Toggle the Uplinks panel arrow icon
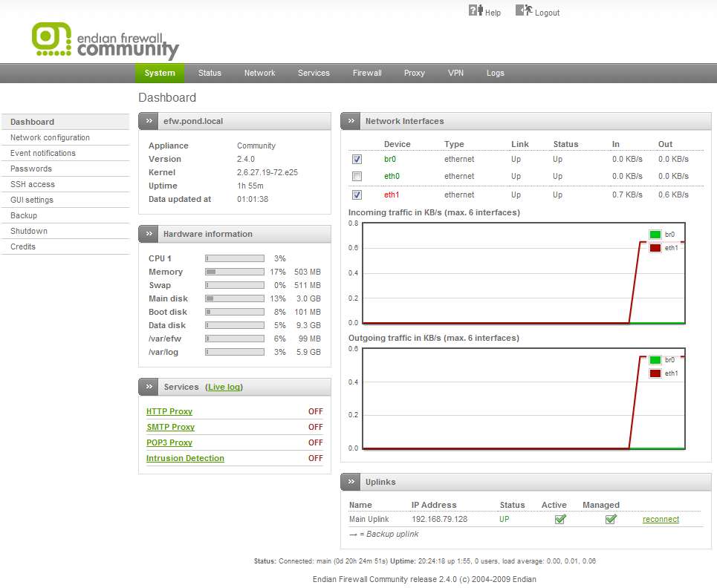The width and height of the screenshot is (717, 588). pyautogui.click(x=351, y=482)
